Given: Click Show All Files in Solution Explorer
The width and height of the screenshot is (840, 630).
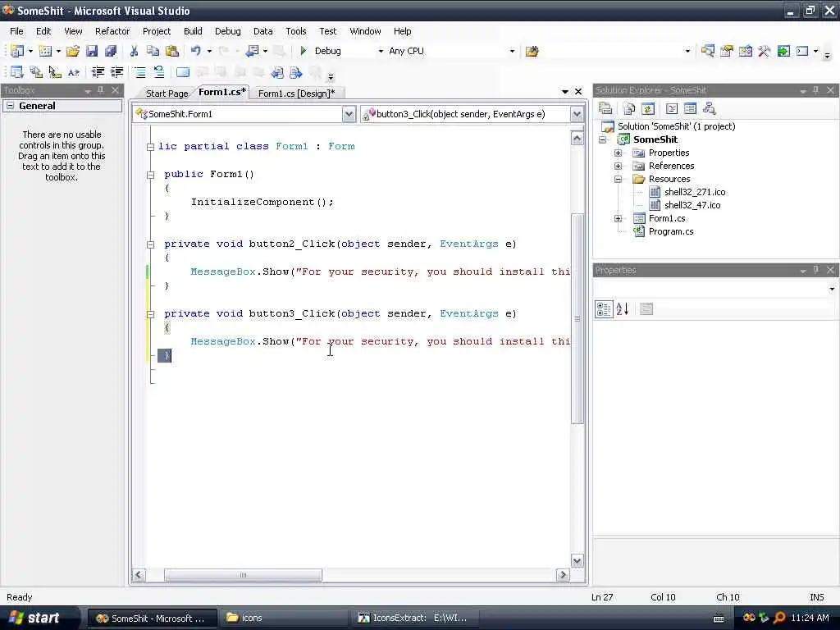Looking at the screenshot, I should 629,109.
